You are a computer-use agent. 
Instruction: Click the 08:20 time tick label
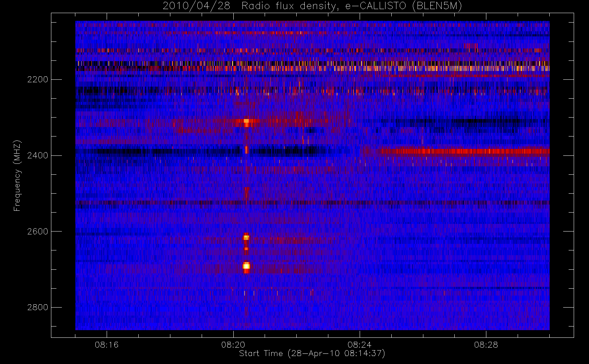point(233,344)
